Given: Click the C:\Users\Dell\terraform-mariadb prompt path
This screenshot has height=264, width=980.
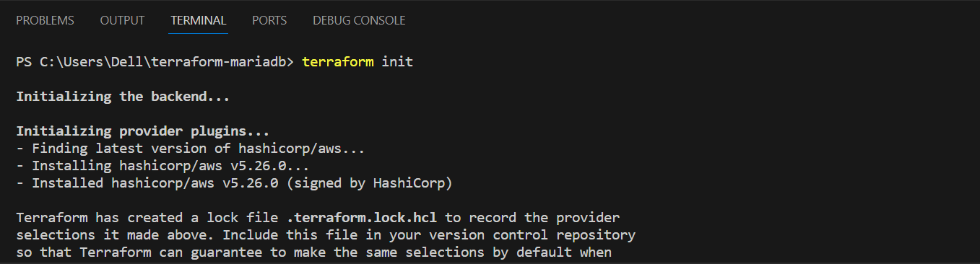Looking at the screenshot, I should [162, 61].
